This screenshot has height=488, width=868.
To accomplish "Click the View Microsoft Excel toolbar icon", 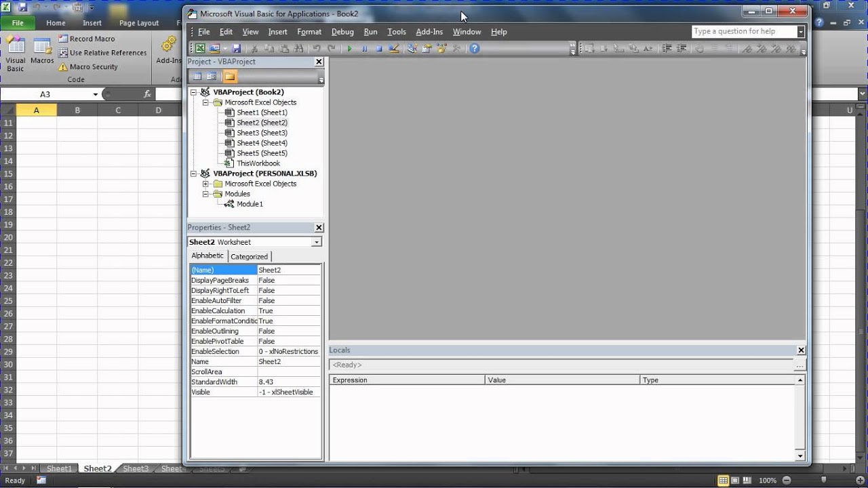I will point(200,49).
